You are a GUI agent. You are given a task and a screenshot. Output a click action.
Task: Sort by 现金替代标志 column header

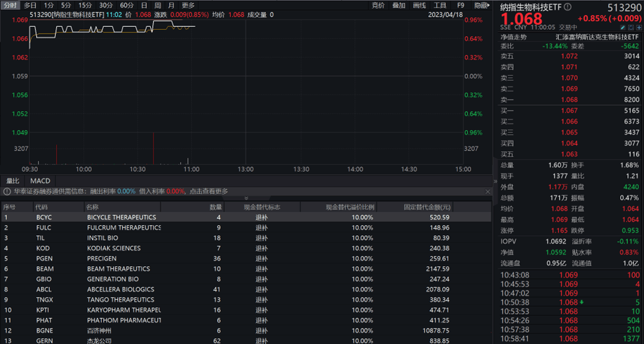pyautogui.click(x=262, y=207)
